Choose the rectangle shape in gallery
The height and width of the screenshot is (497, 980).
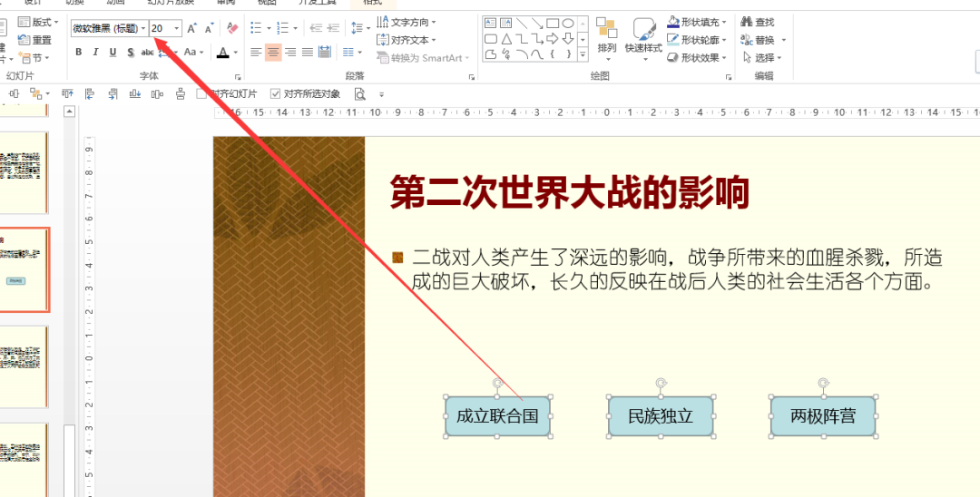[554, 23]
